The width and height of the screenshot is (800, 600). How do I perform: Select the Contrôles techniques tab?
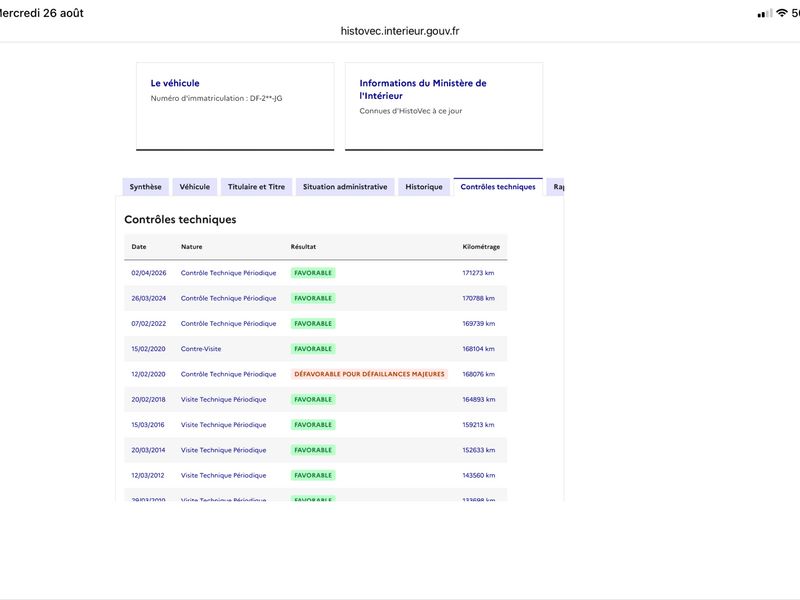[498, 187]
